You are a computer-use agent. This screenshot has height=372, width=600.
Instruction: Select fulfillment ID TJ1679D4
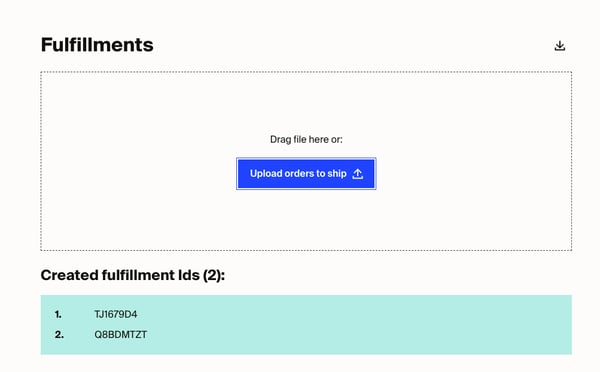tap(116, 314)
